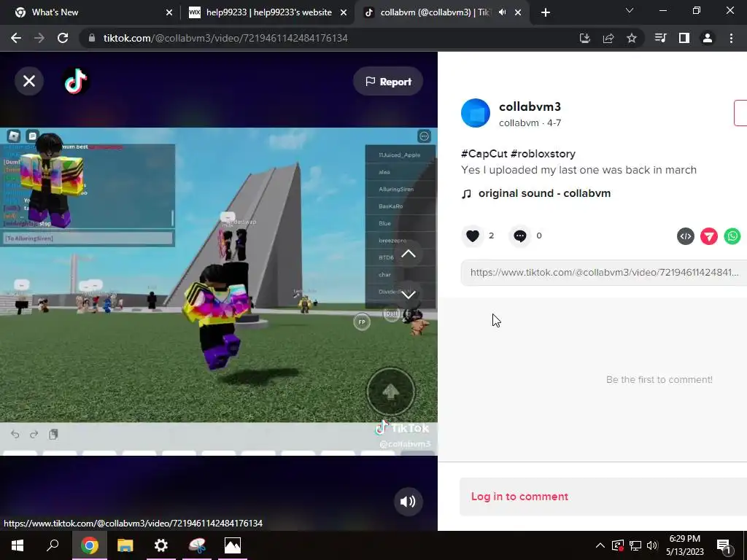Open the #CapCut hashtag
This screenshot has width=747, height=560.
click(484, 154)
